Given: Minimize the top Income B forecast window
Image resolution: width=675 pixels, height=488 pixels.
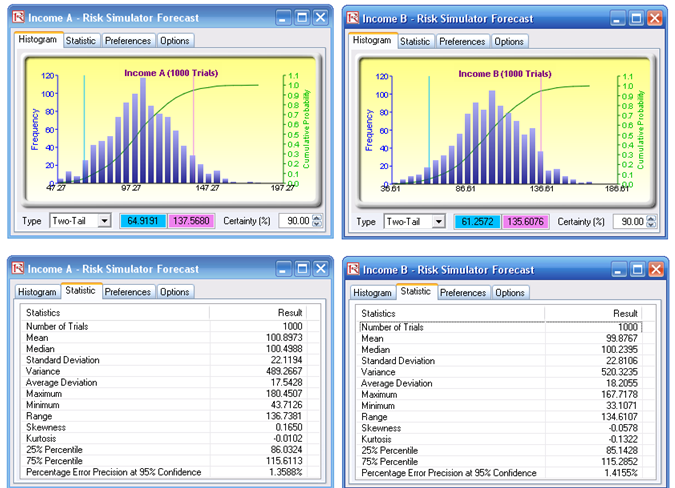Looking at the screenshot, I should (617, 19).
